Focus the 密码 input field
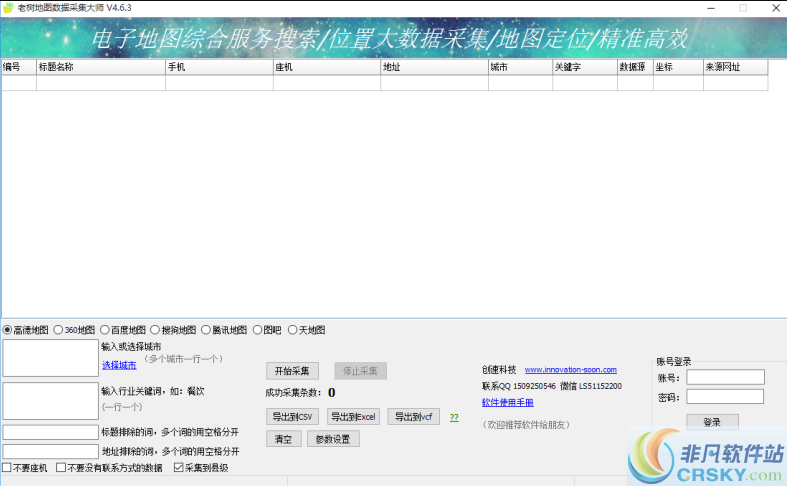This screenshot has height=486, width=787. [x=725, y=397]
